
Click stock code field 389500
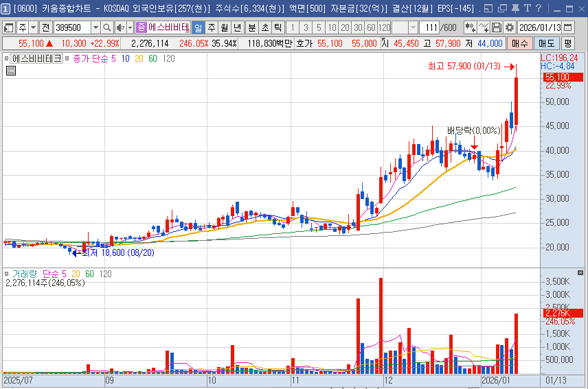point(72,27)
